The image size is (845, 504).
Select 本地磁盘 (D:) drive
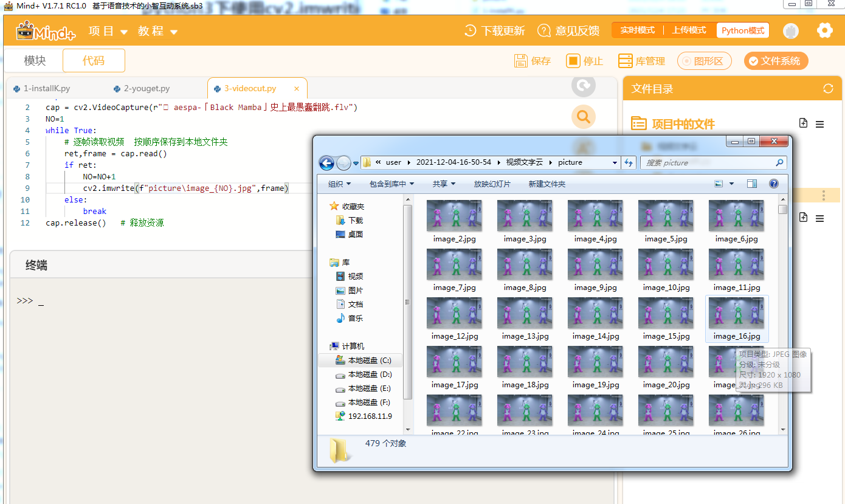click(x=364, y=375)
